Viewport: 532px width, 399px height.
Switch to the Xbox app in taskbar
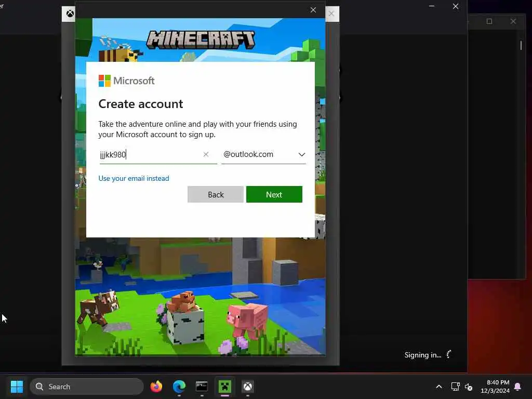coord(248,387)
